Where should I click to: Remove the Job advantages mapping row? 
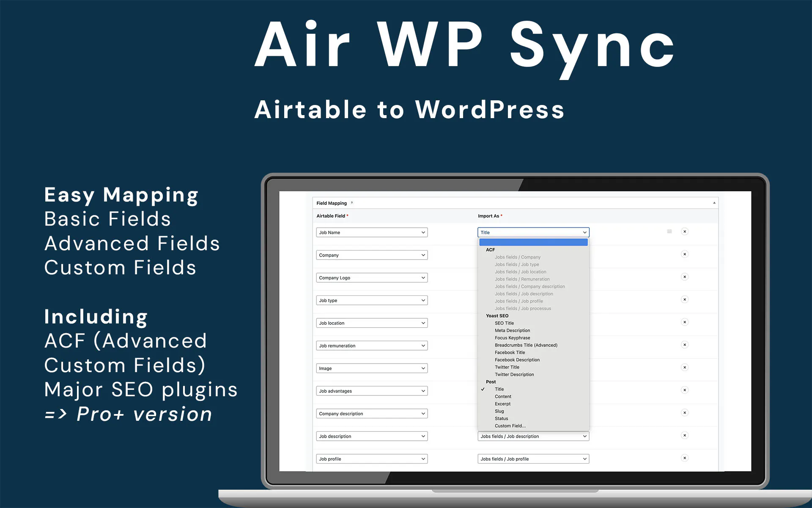pyautogui.click(x=685, y=390)
